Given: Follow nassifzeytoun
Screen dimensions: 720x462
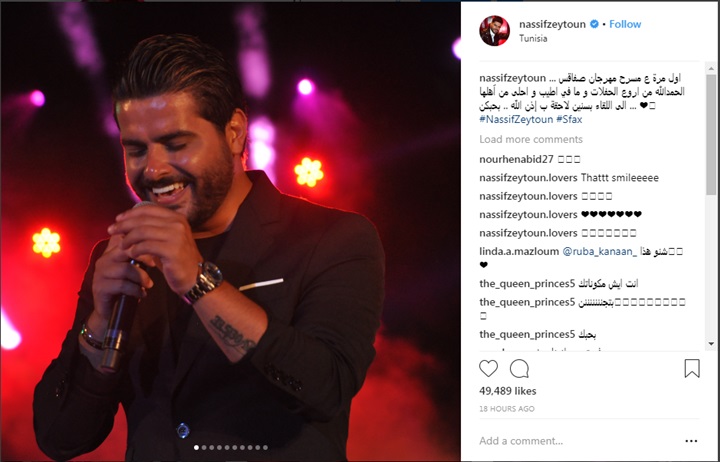Looking at the screenshot, I should (x=625, y=24).
